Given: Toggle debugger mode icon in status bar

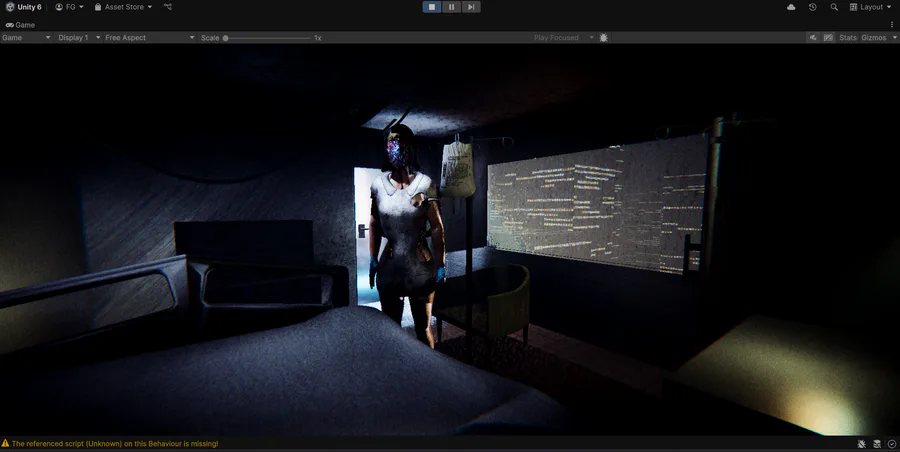Looking at the screenshot, I should pos(862,444).
